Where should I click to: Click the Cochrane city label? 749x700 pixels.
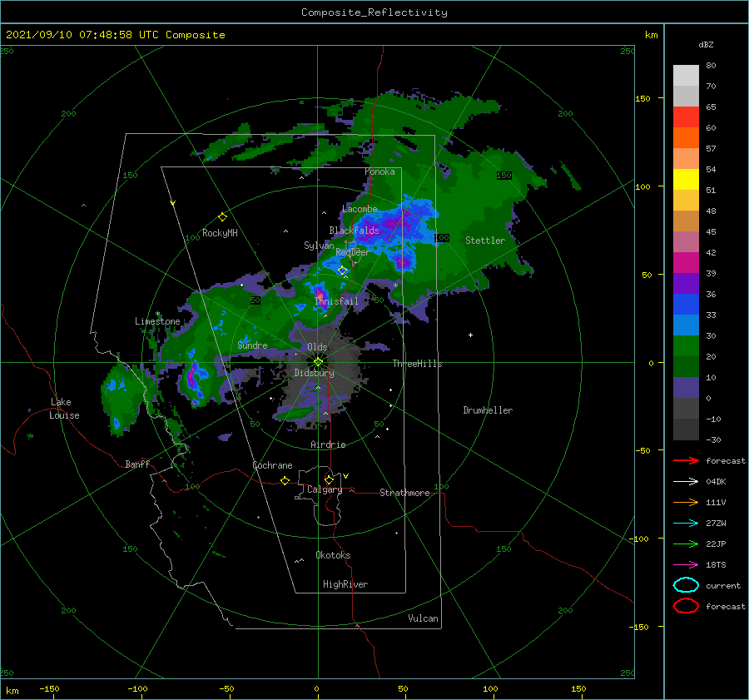272,465
